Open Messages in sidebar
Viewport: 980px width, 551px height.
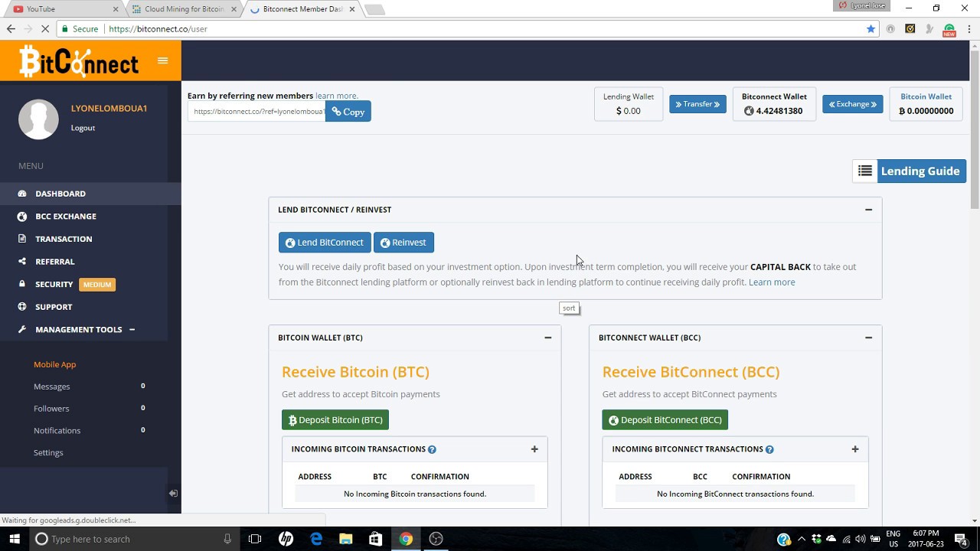(x=51, y=386)
